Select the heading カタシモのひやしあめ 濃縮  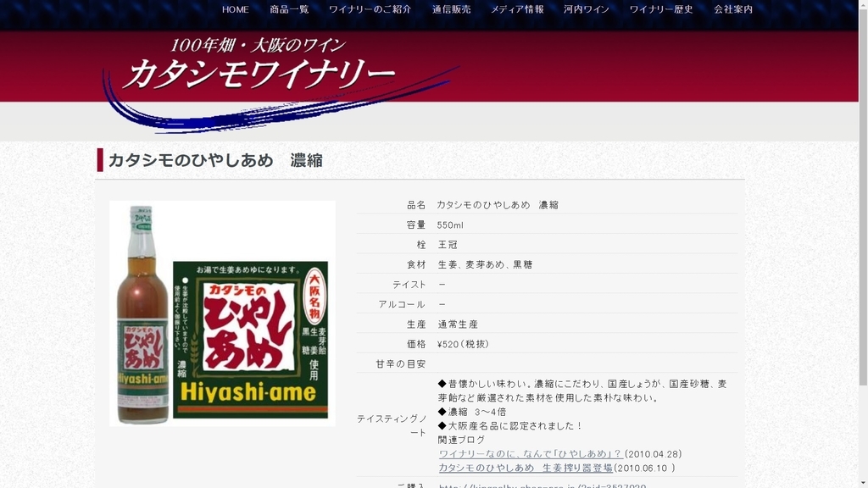click(215, 160)
